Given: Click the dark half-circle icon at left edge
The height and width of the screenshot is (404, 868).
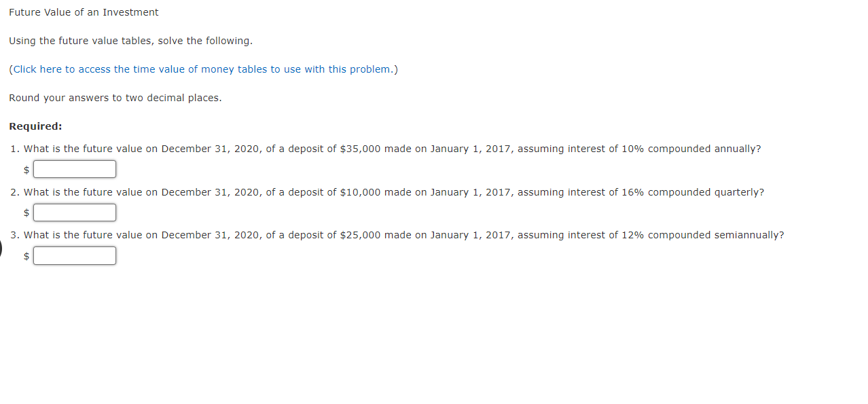Looking at the screenshot, I should [1, 249].
